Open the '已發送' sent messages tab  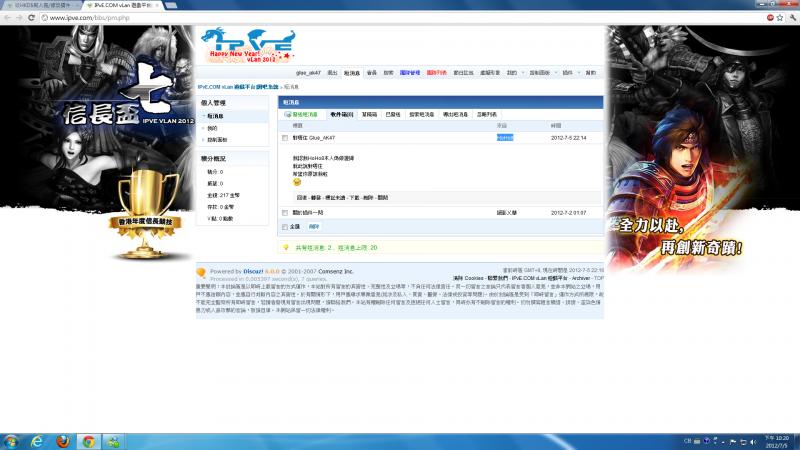tap(393, 115)
